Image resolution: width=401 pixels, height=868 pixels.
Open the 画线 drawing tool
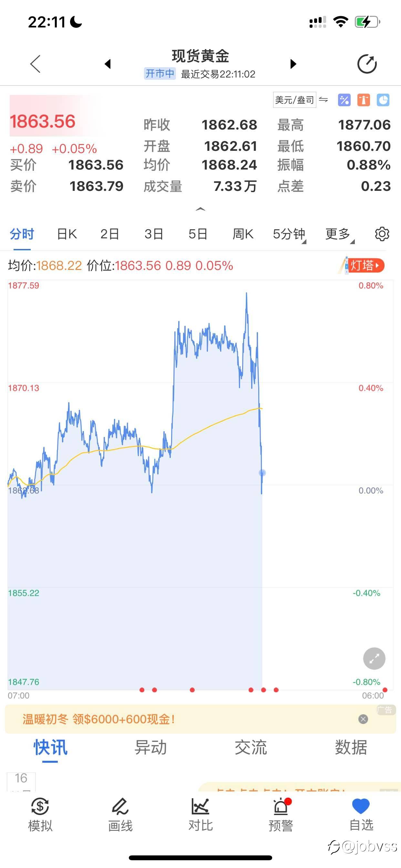[120, 815]
